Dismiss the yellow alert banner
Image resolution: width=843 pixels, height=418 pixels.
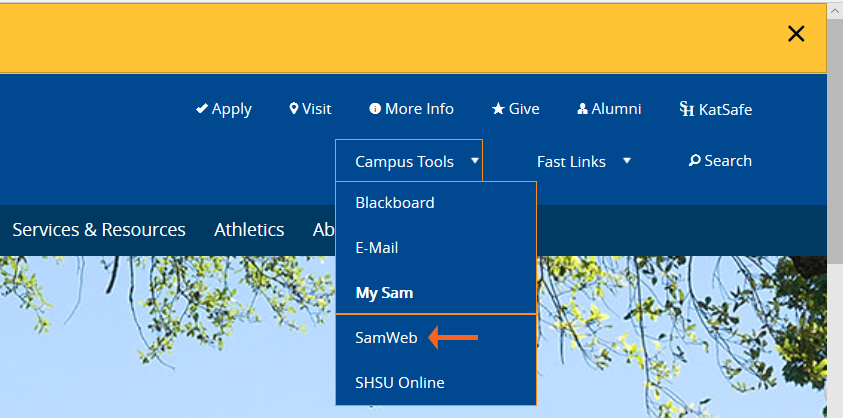click(796, 34)
